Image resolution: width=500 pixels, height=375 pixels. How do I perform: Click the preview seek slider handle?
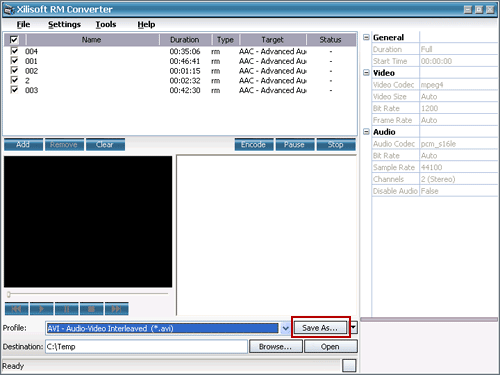point(9,294)
